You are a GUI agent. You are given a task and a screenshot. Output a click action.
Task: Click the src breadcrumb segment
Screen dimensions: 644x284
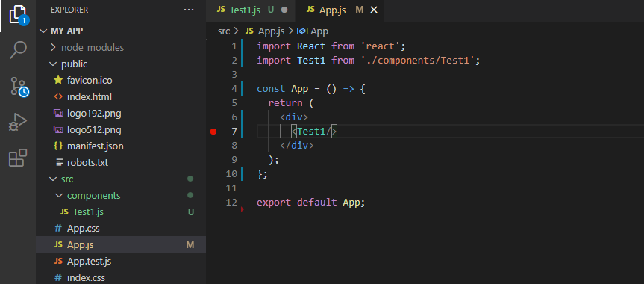[x=224, y=31]
